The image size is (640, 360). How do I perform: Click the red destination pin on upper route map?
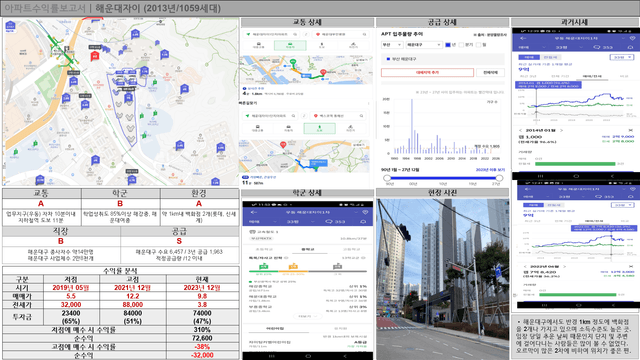coord(323,72)
